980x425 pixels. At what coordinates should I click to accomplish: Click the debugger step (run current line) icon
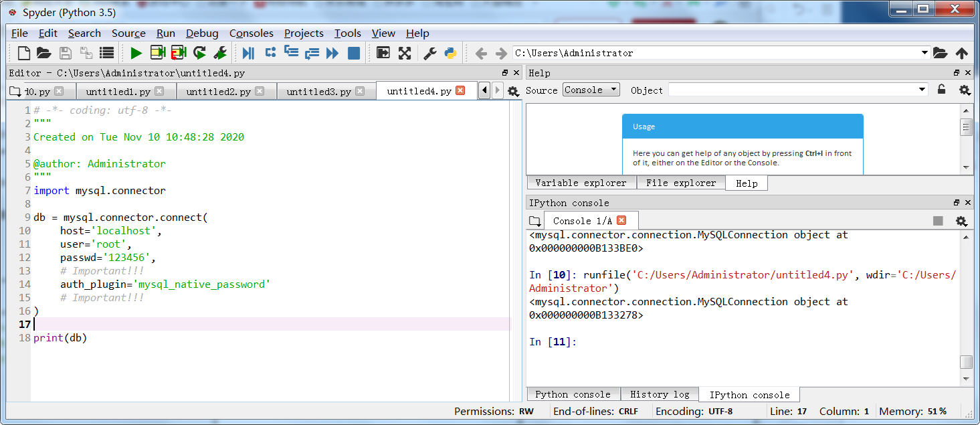coord(270,53)
